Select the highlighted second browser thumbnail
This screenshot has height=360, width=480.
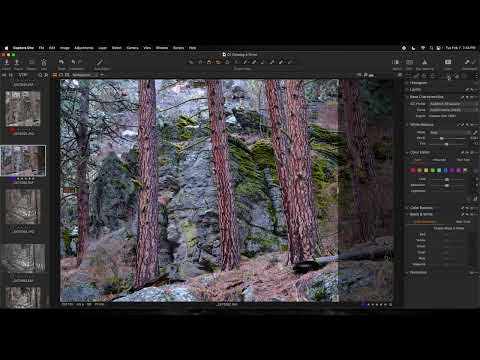[x=23, y=160]
